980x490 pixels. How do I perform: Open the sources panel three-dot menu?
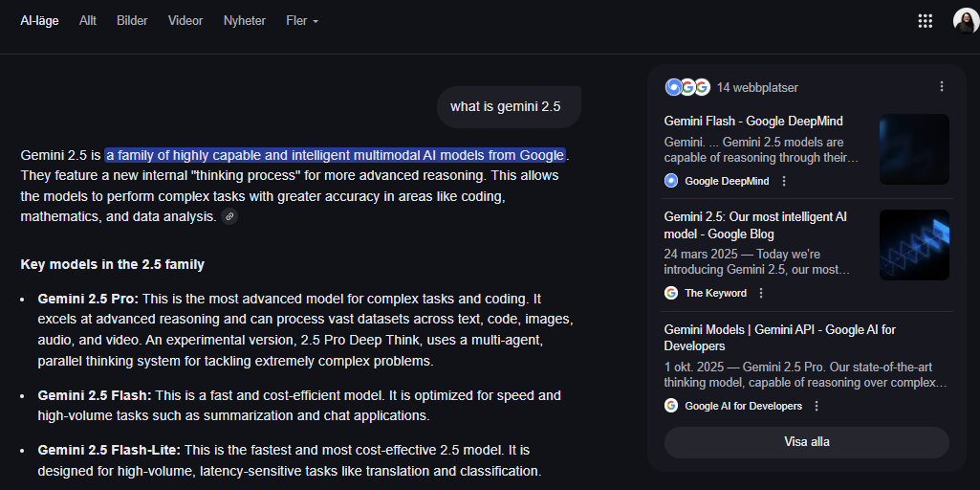(x=941, y=87)
